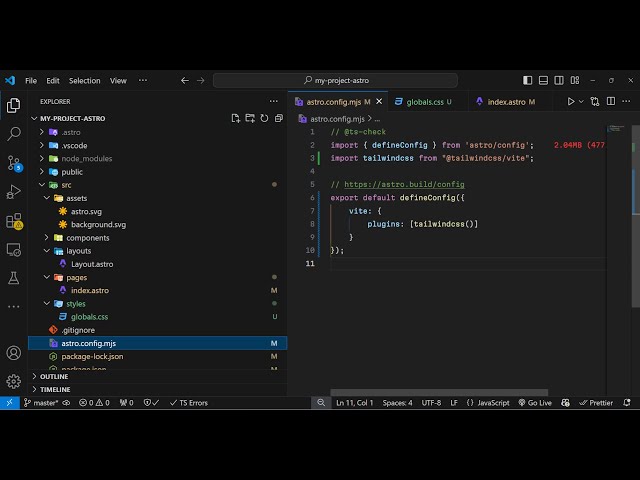Collapse the src folder

click(158, 185)
